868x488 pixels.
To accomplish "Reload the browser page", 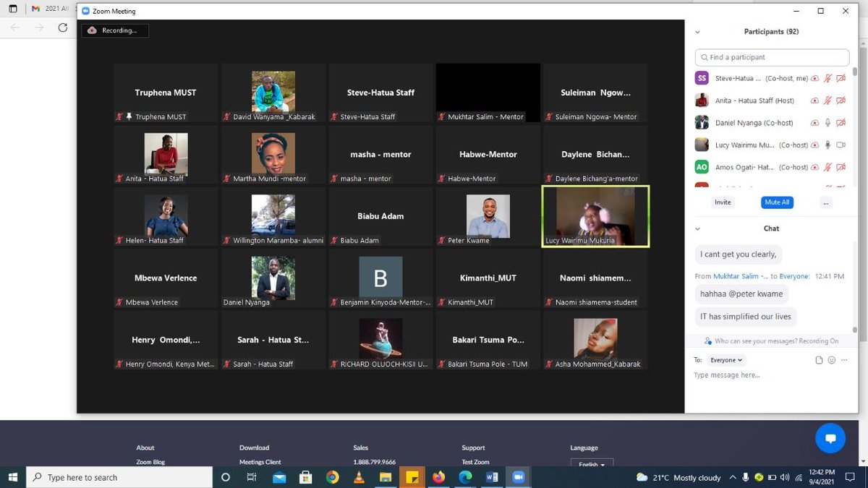I will tap(63, 27).
